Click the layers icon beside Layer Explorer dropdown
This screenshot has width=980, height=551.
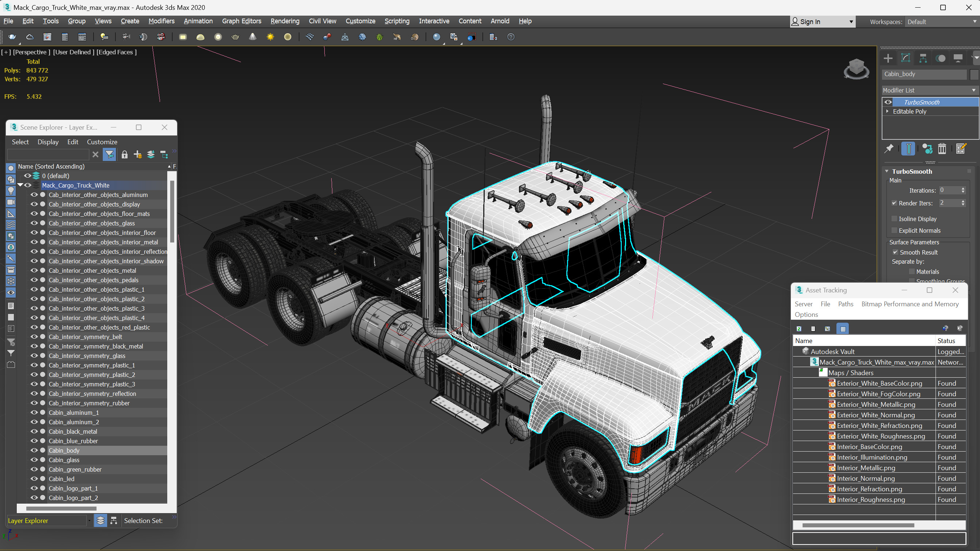[101, 520]
